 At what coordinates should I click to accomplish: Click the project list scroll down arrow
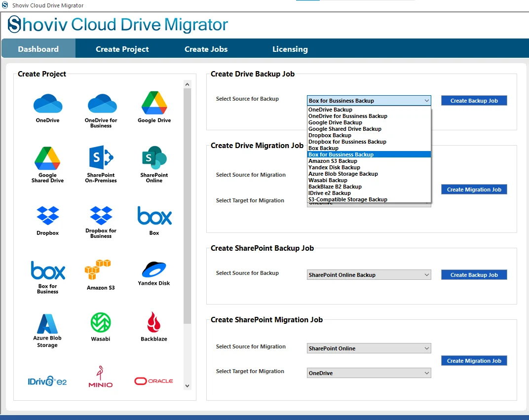(x=187, y=386)
